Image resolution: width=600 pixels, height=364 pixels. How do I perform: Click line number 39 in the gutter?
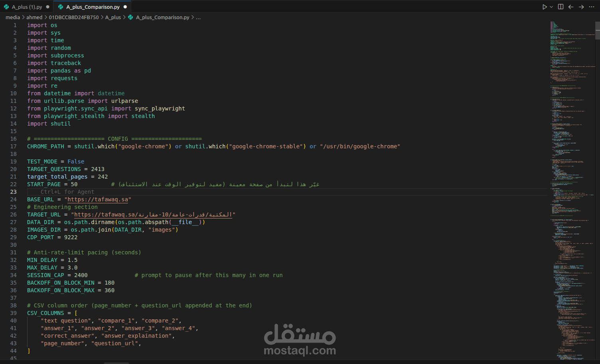pos(14,313)
